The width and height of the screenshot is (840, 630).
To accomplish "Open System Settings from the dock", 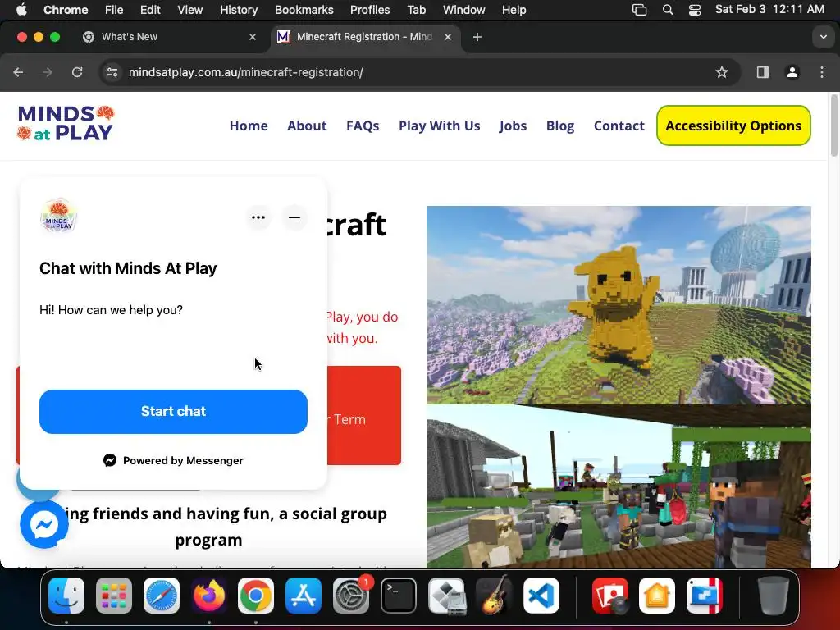I will [x=351, y=596].
